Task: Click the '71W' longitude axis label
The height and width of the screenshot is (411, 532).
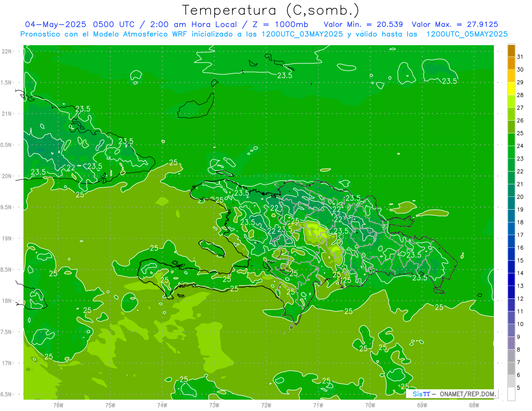Action: [318, 405]
